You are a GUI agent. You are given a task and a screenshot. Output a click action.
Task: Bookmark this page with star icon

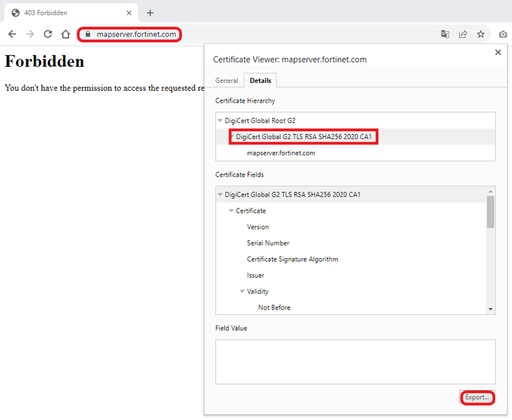tap(481, 34)
